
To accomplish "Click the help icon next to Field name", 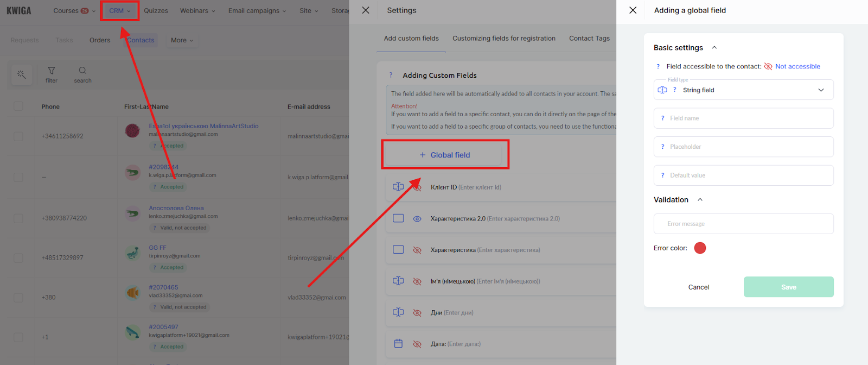I will pos(662,118).
